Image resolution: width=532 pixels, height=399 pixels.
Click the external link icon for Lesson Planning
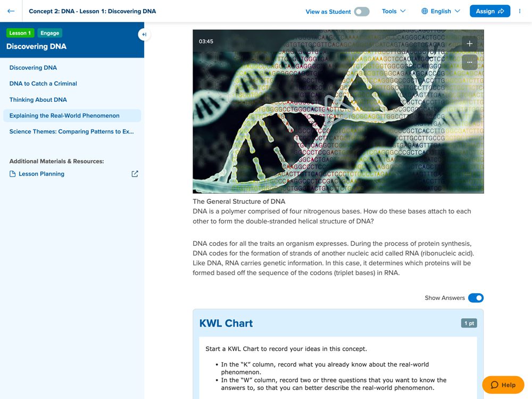point(135,174)
